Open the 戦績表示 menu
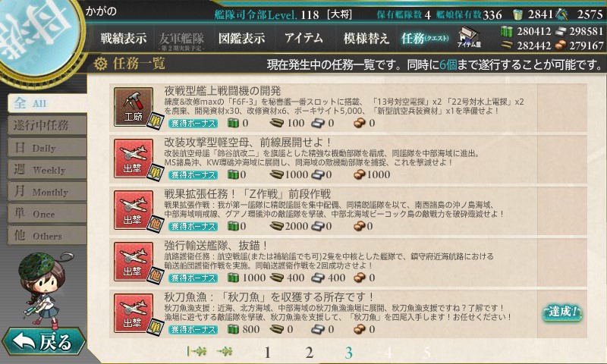The height and width of the screenshot is (364, 607). tap(124, 38)
